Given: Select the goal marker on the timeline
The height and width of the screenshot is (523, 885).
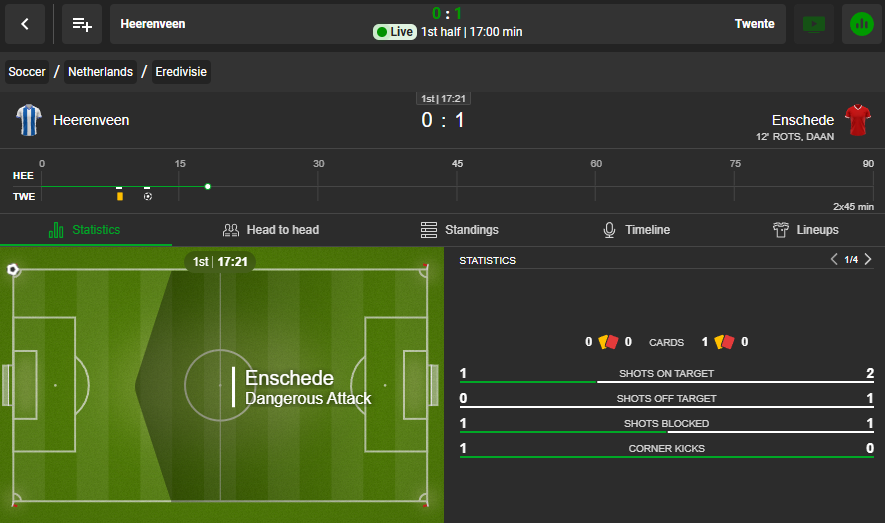Looking at the screenshot, I should point(147,196).
